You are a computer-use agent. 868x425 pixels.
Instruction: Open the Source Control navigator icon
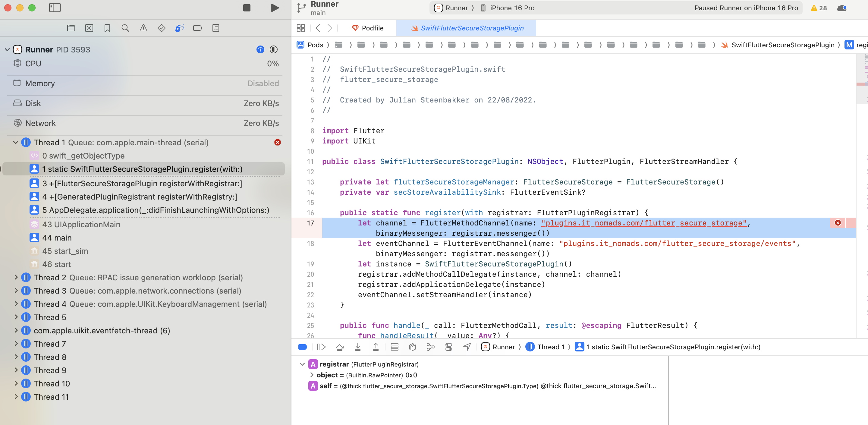[x=89, y=28]
